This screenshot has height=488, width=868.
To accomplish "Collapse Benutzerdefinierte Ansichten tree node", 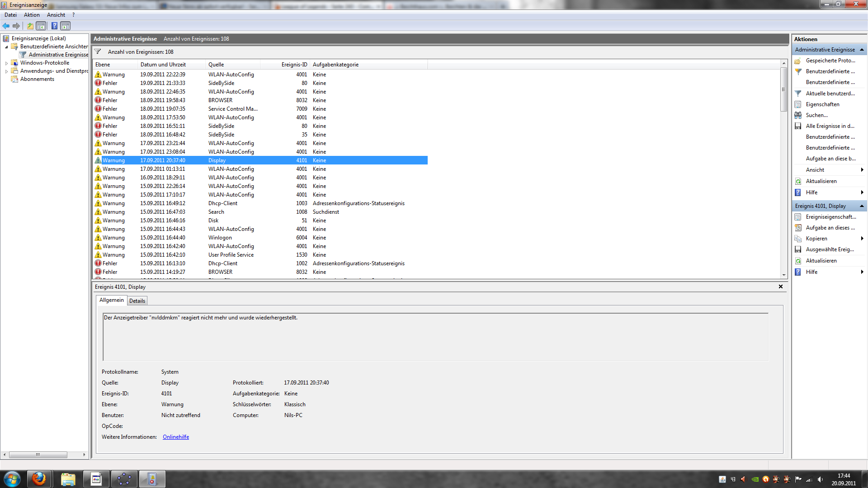I will (x=6, y=47).
